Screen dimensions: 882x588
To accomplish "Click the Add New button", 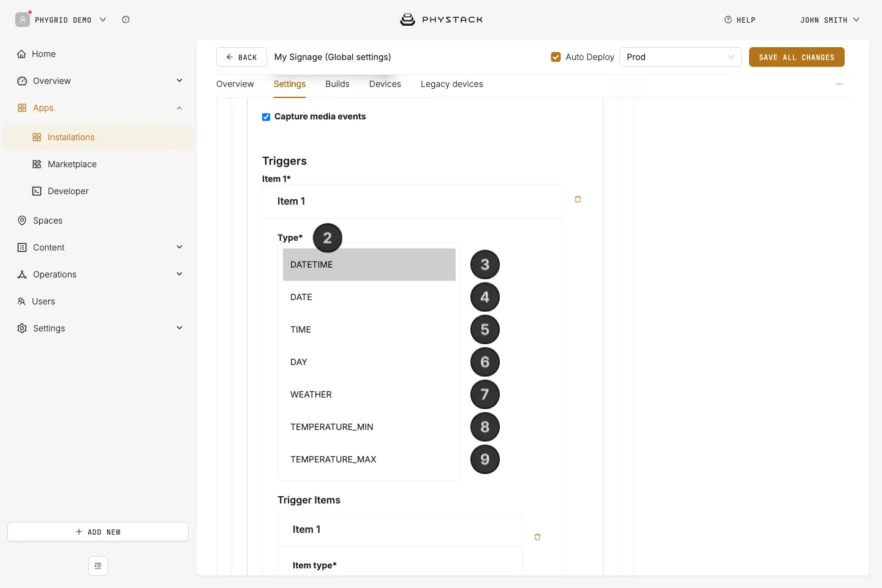I will click(x=98, y=532).
